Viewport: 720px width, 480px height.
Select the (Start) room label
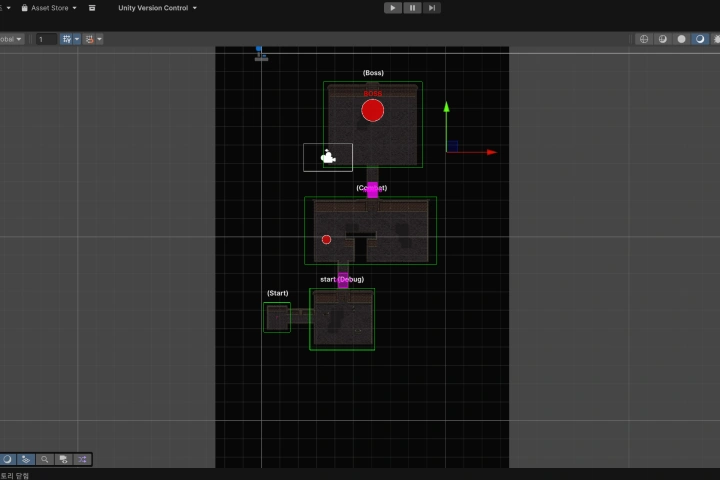tap(278, 293)
